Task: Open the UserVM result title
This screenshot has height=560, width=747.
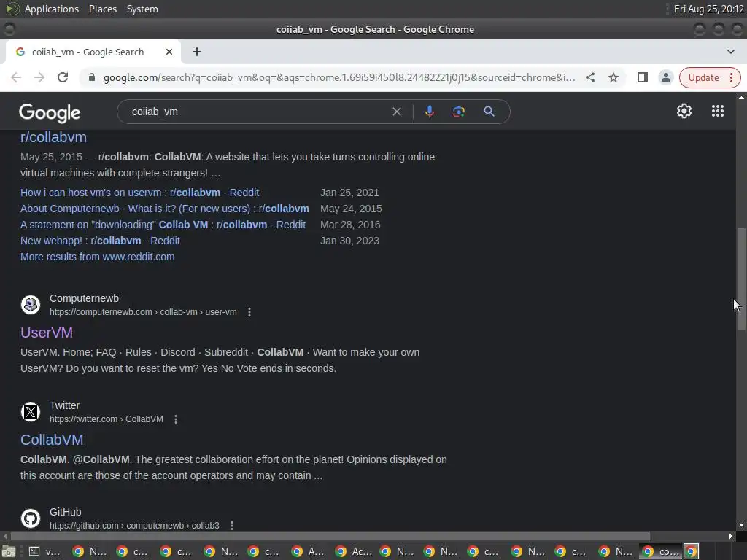Action: 47,332
